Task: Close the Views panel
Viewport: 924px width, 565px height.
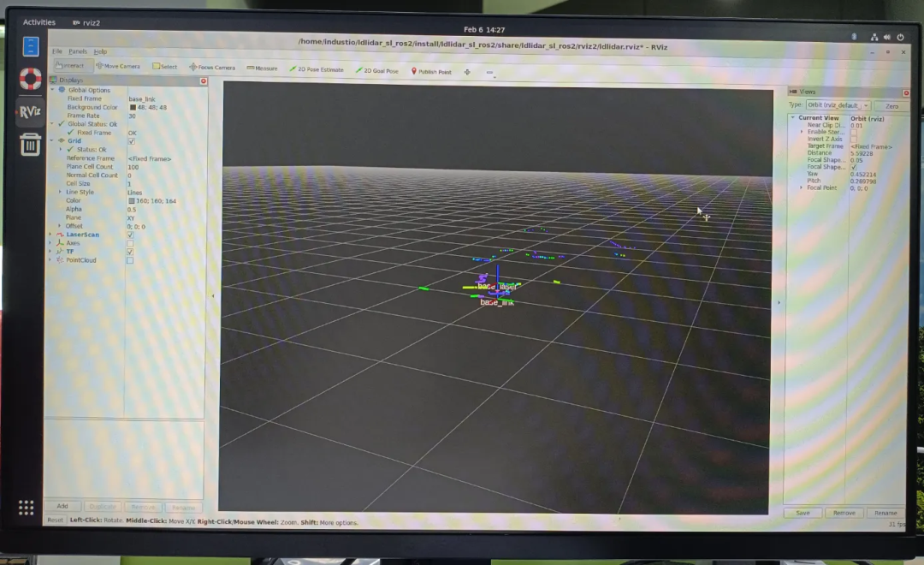Action: pos(906,93)
